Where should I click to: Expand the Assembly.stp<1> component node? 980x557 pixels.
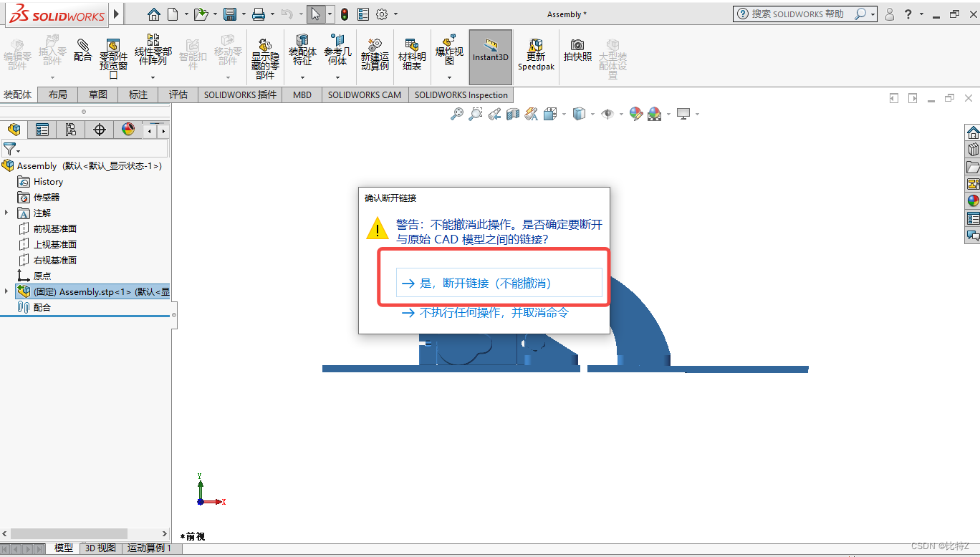coord(7,291)
